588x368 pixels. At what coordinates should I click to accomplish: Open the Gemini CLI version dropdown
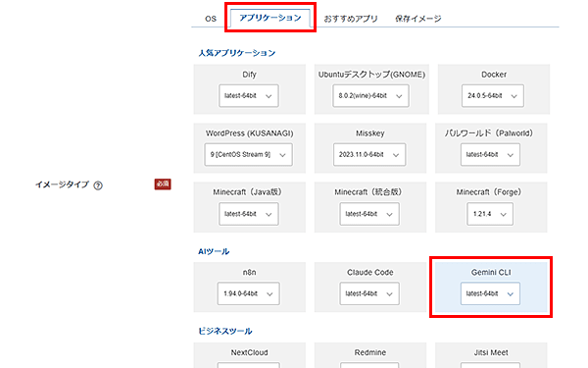point(490,293)
